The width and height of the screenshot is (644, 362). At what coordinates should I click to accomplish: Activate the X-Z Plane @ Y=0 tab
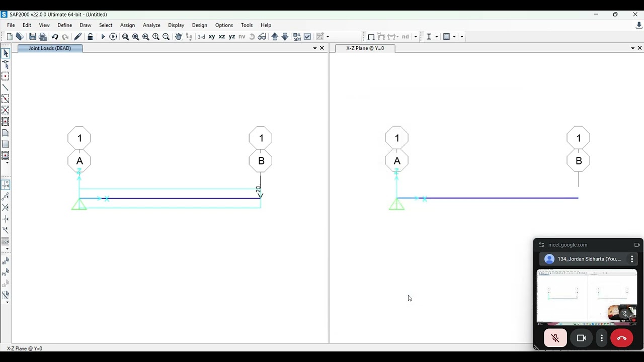(365, 48)
